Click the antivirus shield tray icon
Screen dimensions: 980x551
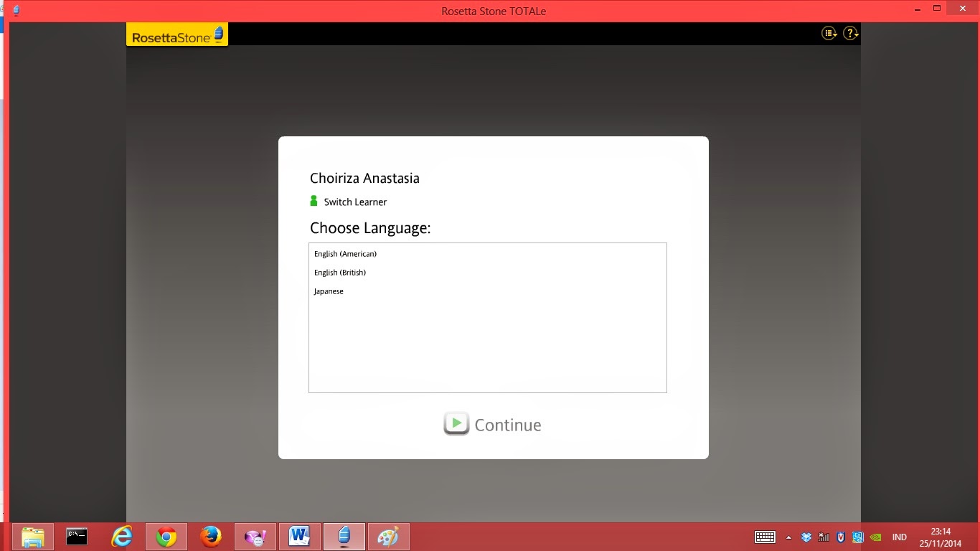841,537
